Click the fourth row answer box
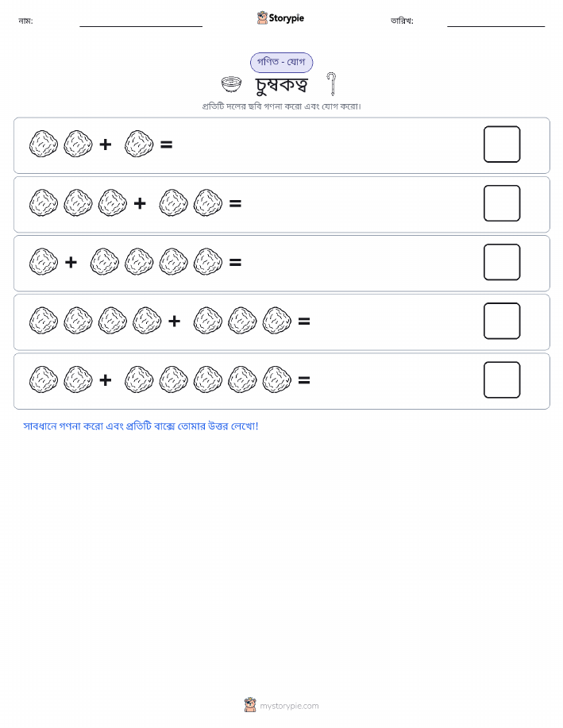 502,321
